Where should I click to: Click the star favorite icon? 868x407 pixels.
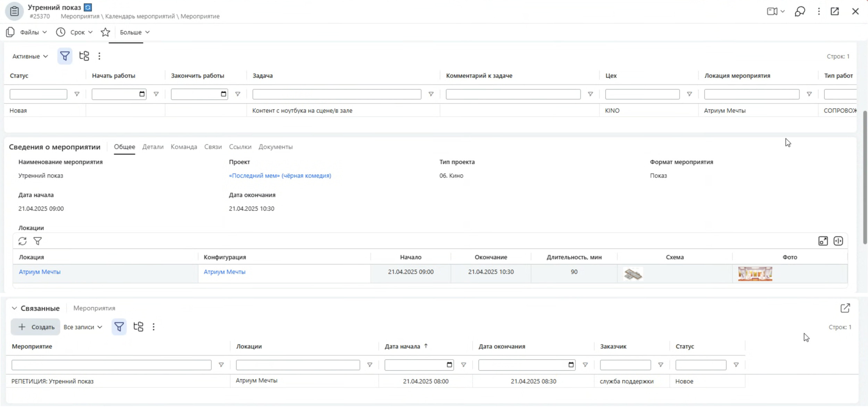point(105,32)
